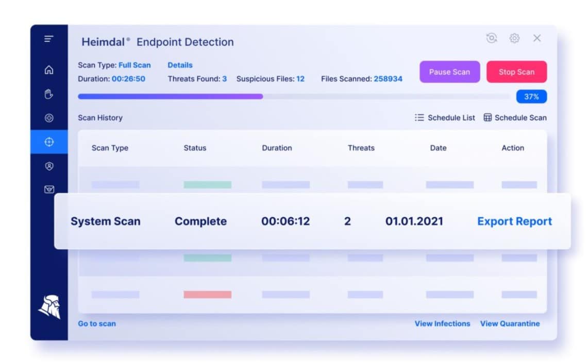Stop the current scan

pyautogui.click(x=517, y=72)
